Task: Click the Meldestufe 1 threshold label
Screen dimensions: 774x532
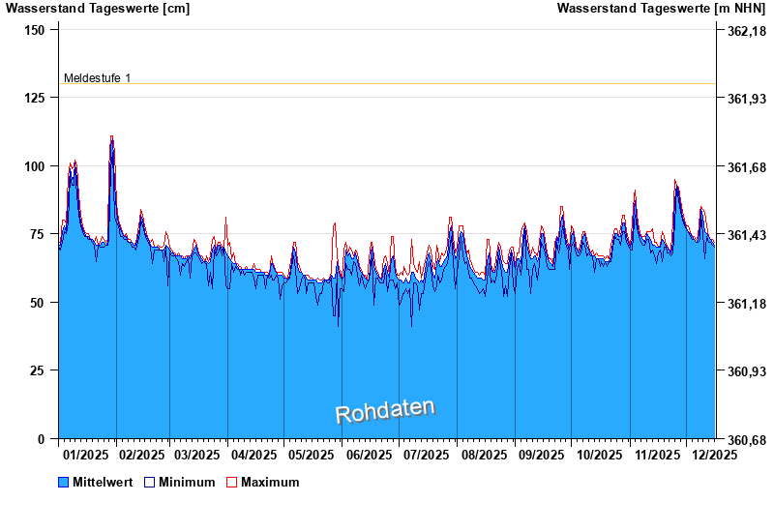Action: tap(97, 77)
